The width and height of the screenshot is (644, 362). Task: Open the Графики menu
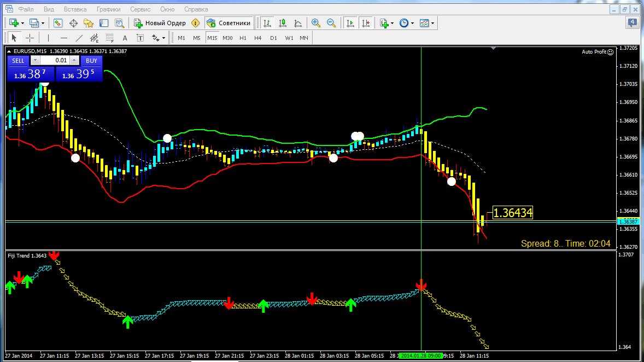109,9
